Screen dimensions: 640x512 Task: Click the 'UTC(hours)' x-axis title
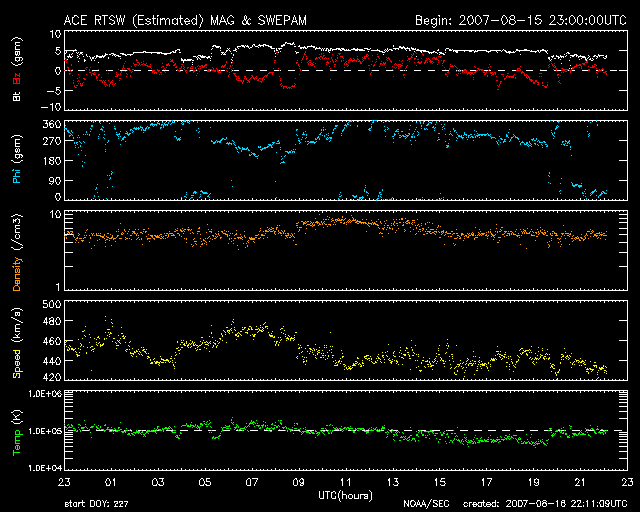point(345,496)
